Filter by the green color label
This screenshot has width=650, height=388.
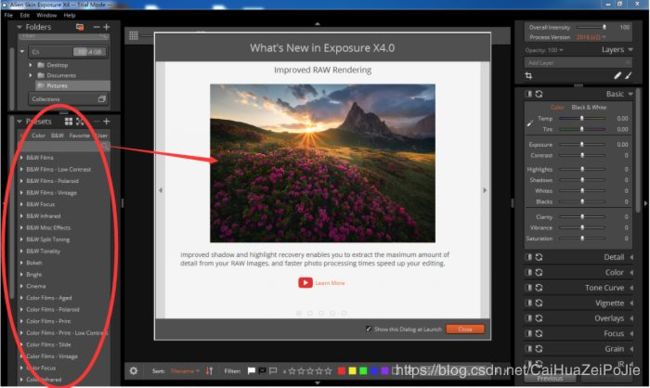[363, 371]
